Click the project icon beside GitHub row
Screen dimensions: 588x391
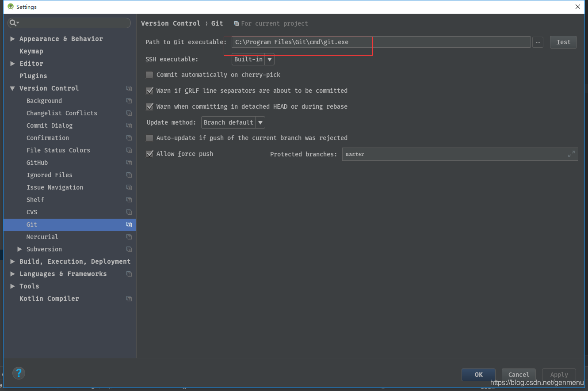tap(129, 163)
